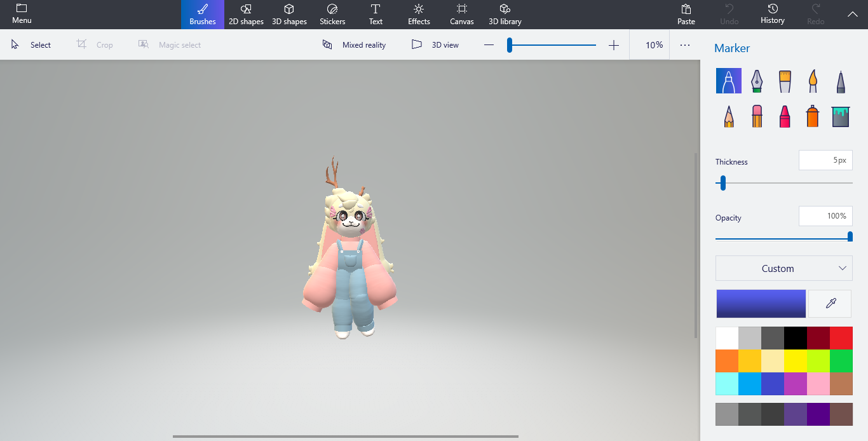Open the Canvas tab
The height and width of the screenshot is (441, 868).
tap(462, 14)
